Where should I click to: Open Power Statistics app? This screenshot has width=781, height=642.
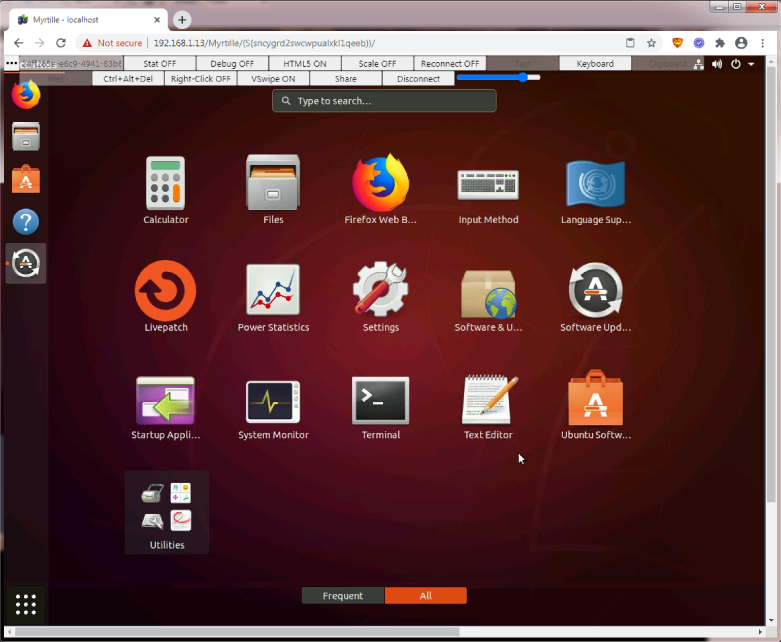[273, 297]
